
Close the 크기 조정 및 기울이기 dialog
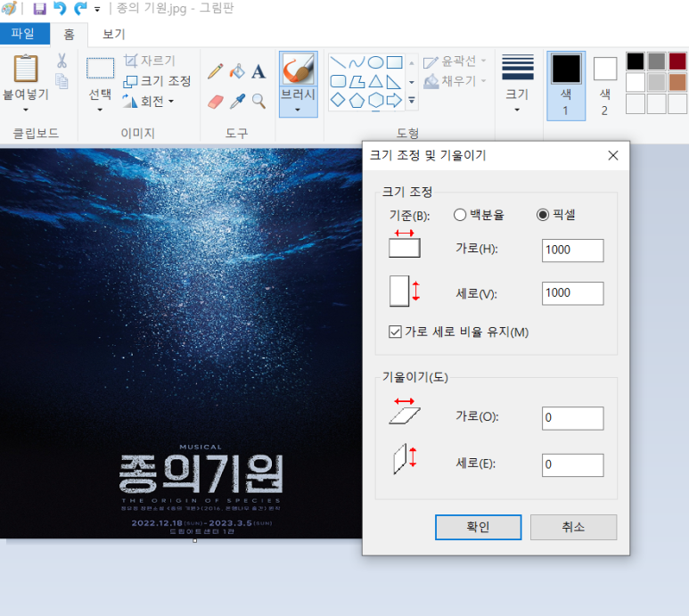click(613, 155)
